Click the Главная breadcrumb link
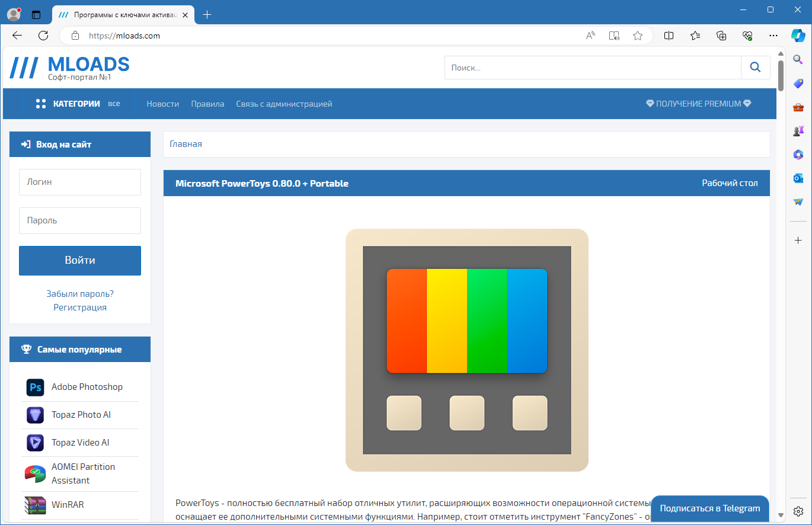The width and height of the screenshot is (812, 525). 186,144
